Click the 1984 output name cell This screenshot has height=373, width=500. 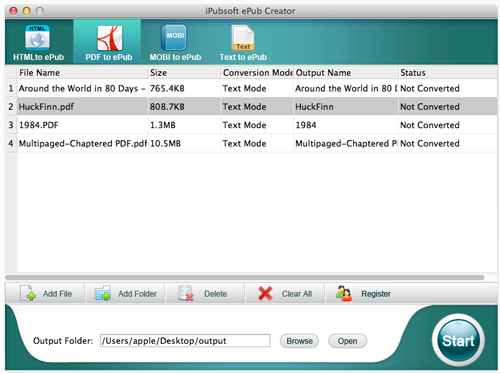(306, 125)
